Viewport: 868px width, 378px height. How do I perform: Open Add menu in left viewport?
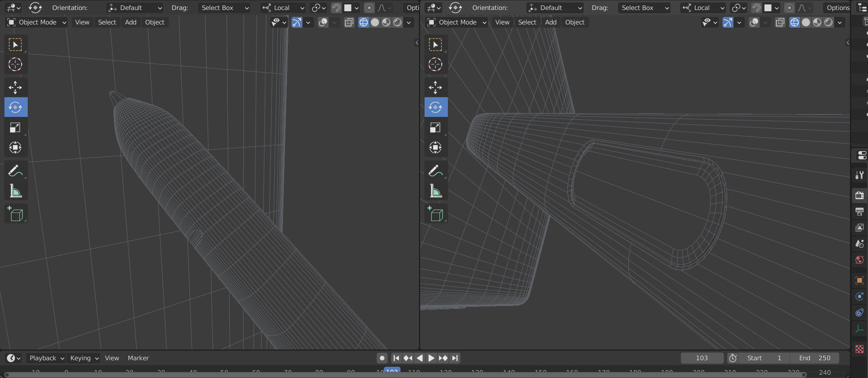[x=131, y=22]
